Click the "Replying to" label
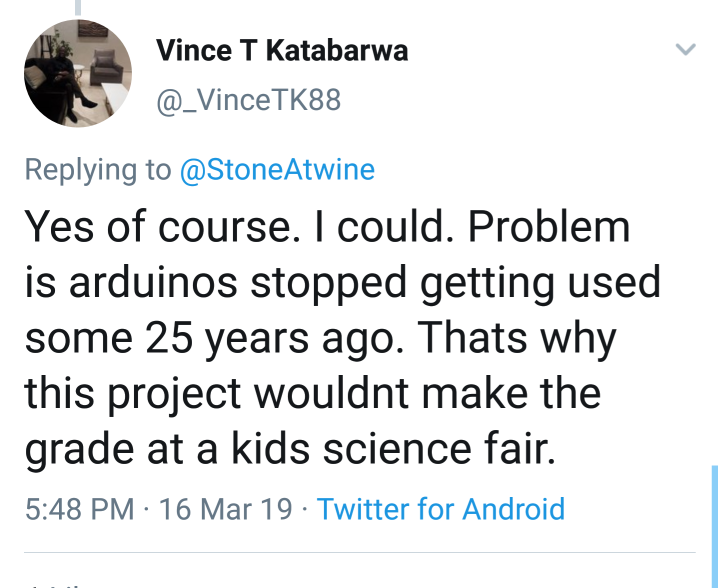The height and width of the screenshot is (588, 718). 98,169
